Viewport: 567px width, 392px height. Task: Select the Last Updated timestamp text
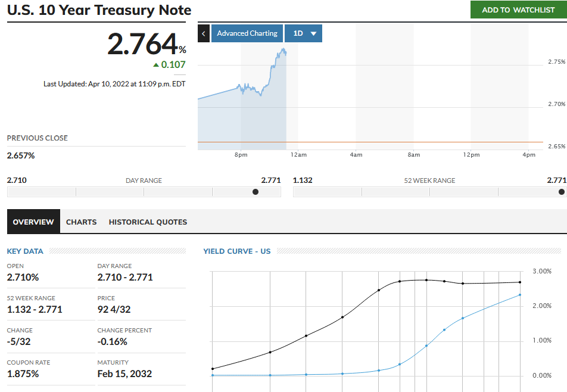[114, 84]
